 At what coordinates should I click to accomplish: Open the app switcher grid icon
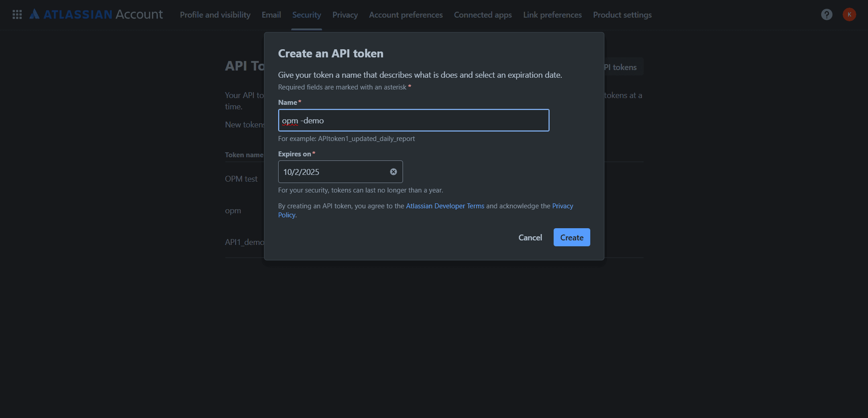pyautogui.click(x=17, y=14)
